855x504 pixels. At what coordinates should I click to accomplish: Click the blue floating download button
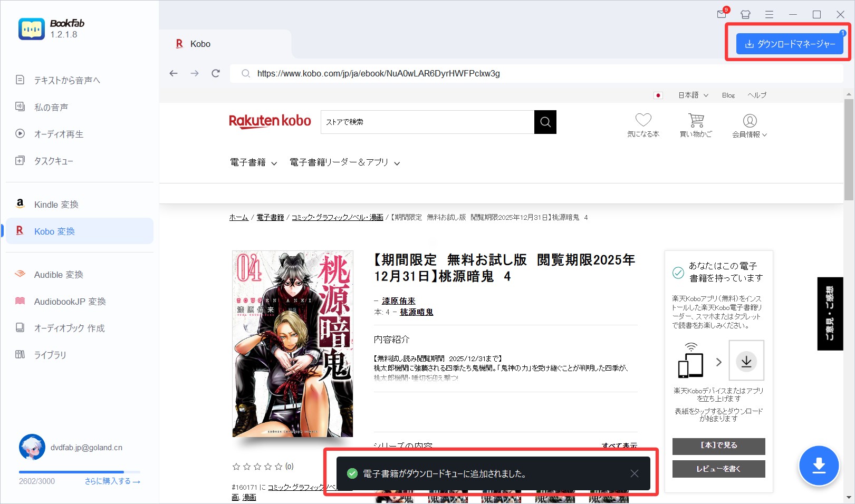(x=819, y=466)
